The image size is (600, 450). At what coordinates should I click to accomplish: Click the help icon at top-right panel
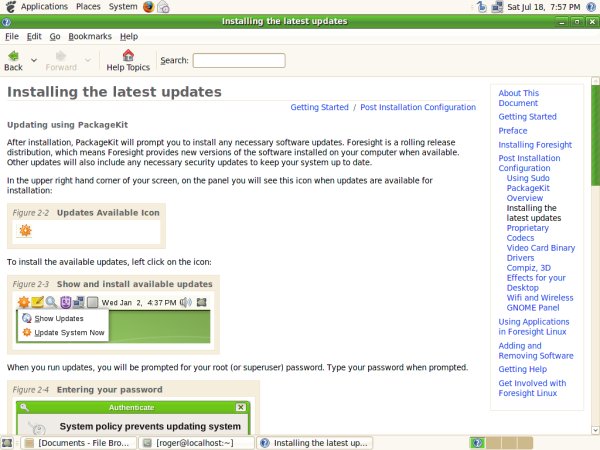point(591,7)
